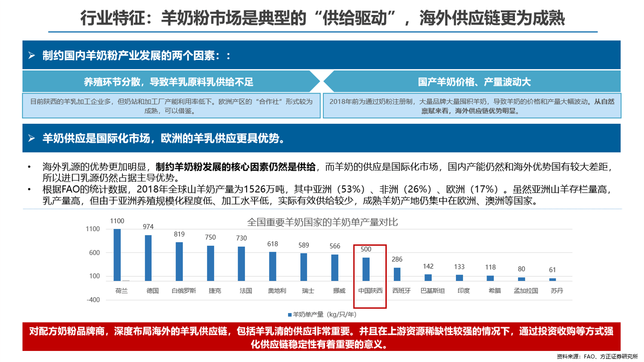Click the 白俄罗斯 bar in the chart
Screen dimensions: 644x362
pyautogui.click(x=179, y=261)
